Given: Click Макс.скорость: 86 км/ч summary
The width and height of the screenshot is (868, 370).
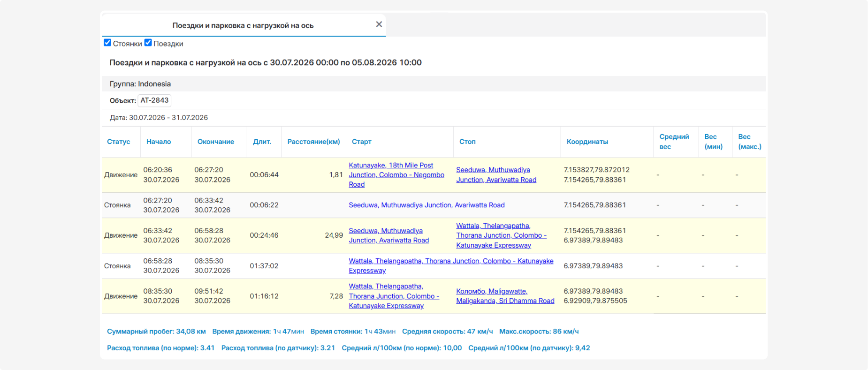Looking at the screenshot, I should 539,332.
